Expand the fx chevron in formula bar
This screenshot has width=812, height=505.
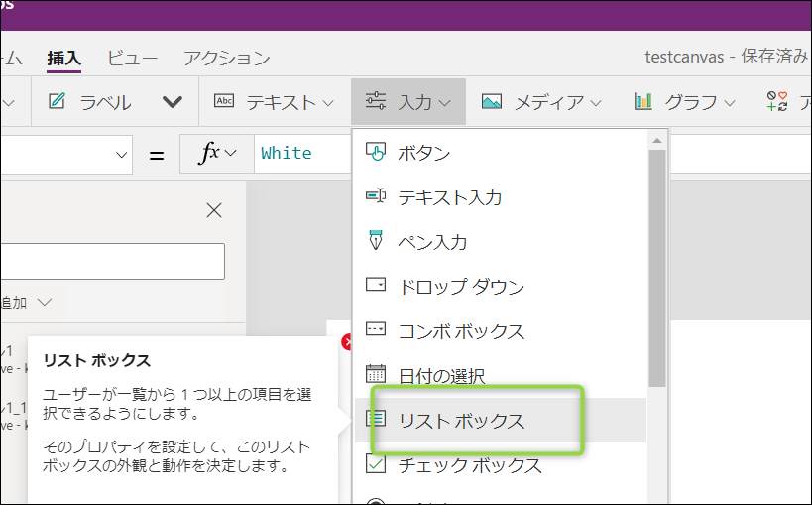(x=231, y=153)
